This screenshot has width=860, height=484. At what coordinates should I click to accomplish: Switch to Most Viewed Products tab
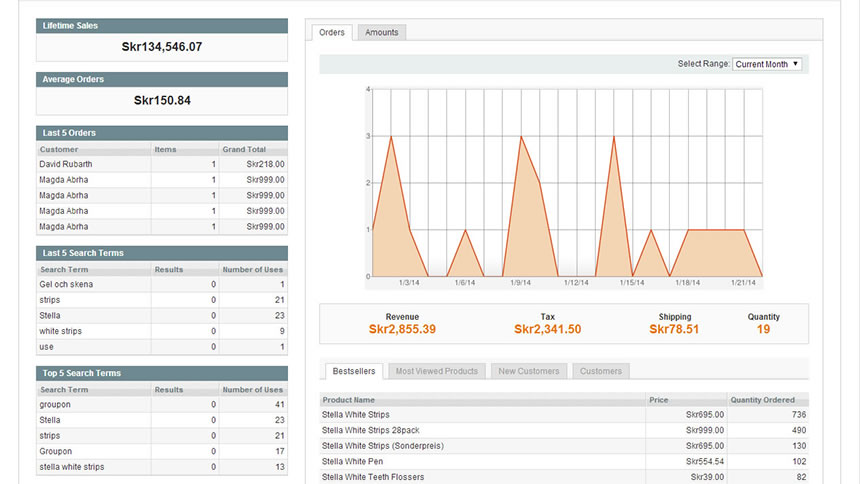pyautogui.click(x=436, y=371)
